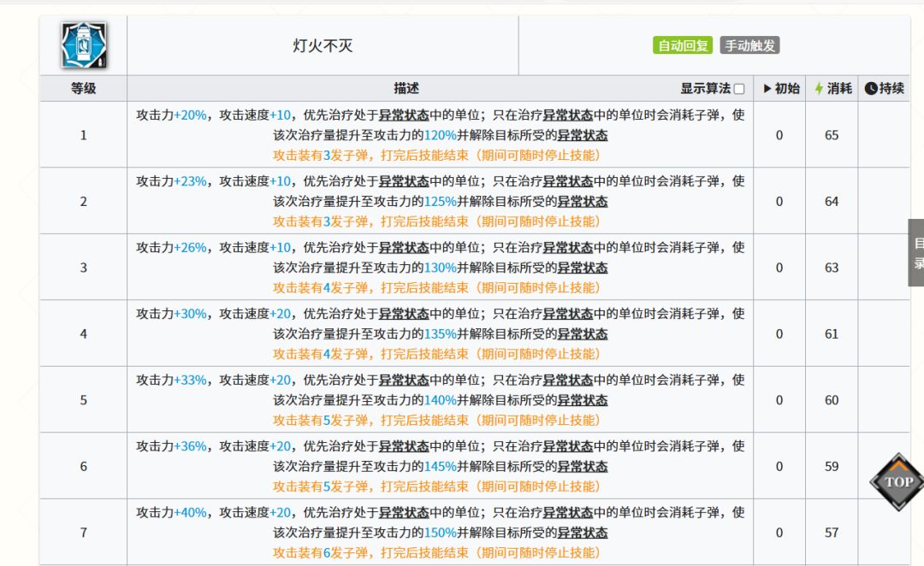Screen dimensions: 924x566
Task: Click the 灯火不灭 skill icon
Action: 84,45
